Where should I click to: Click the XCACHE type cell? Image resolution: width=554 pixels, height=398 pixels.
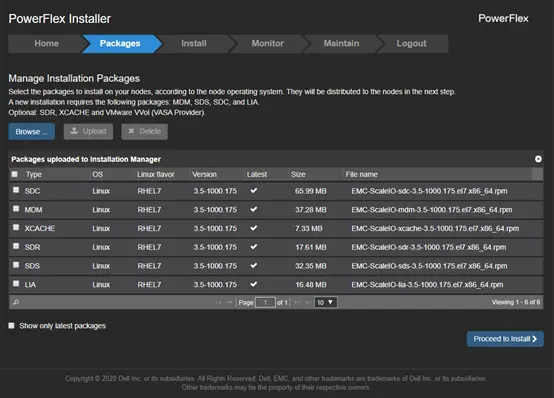tap(40, 229)
